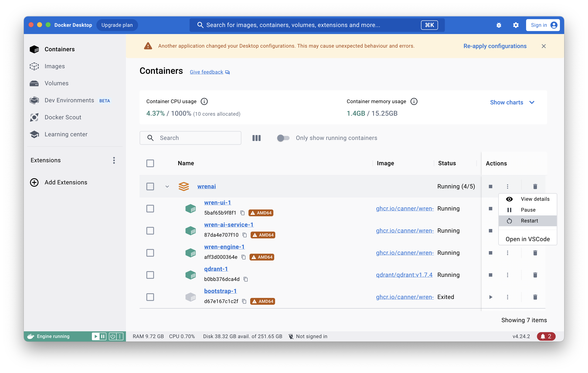Enable only show running containers toggle

(x=283, y=138)
